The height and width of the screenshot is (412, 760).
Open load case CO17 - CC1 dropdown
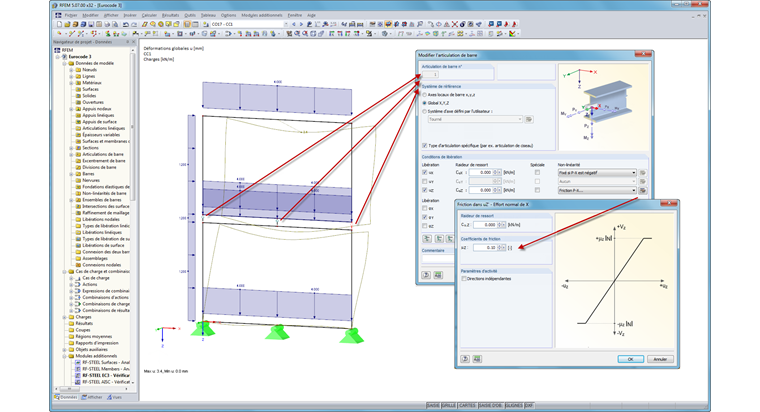click(x=285, y=24)
